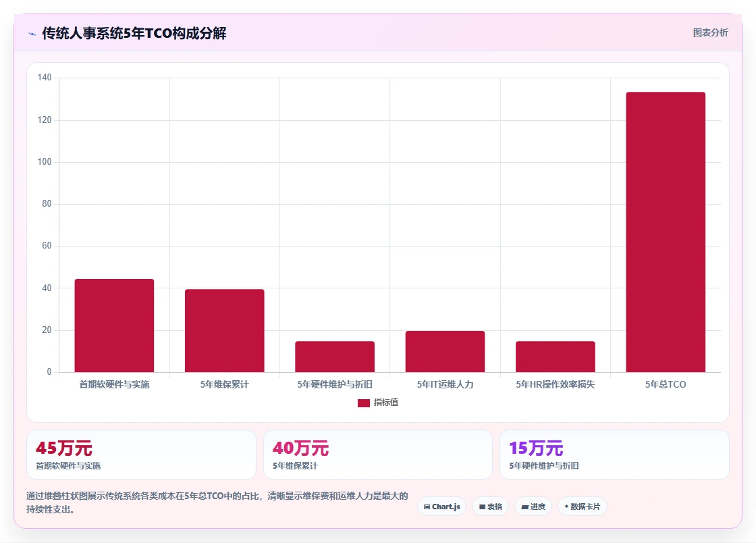Screen dimensions: 756x543
Task: Click the 80 y-axis value
Action: click(x=47, y=203)
